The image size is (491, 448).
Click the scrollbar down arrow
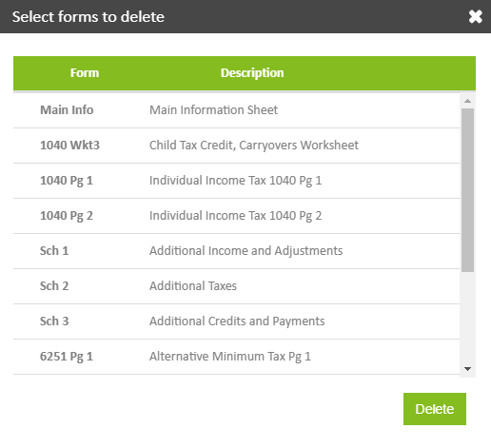[467, 369]
